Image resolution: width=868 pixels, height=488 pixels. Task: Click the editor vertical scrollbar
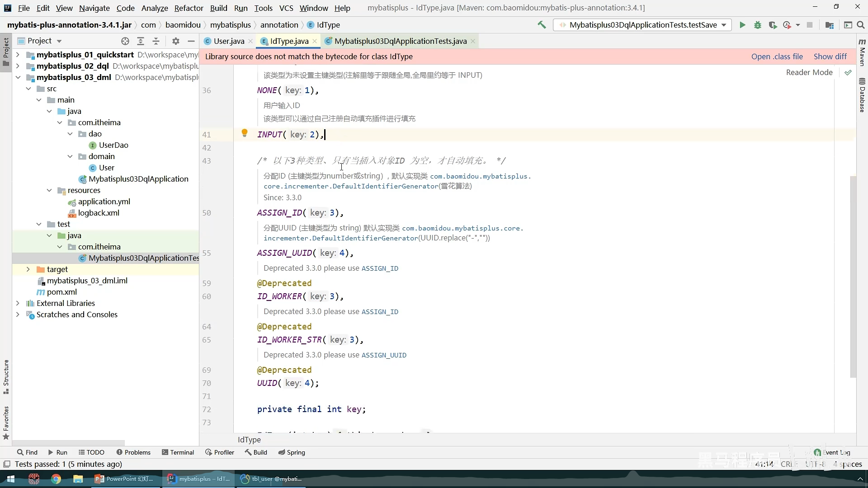click(x=853, y=276)
